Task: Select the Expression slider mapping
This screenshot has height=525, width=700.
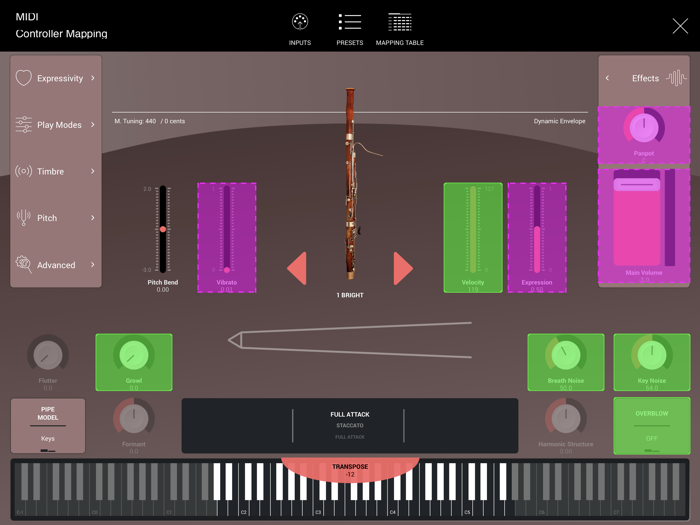Action: (537, 238)
